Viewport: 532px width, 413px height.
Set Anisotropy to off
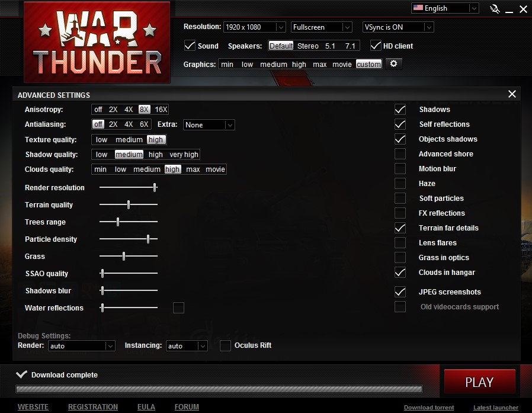coord(98,109)
